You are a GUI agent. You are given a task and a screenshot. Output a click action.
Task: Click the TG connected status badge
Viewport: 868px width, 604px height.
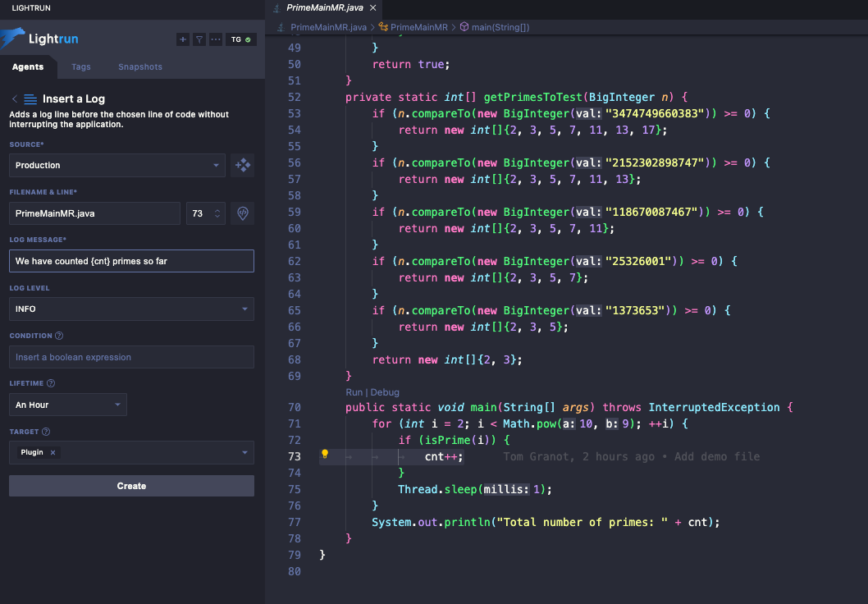(x=241, y=39)
